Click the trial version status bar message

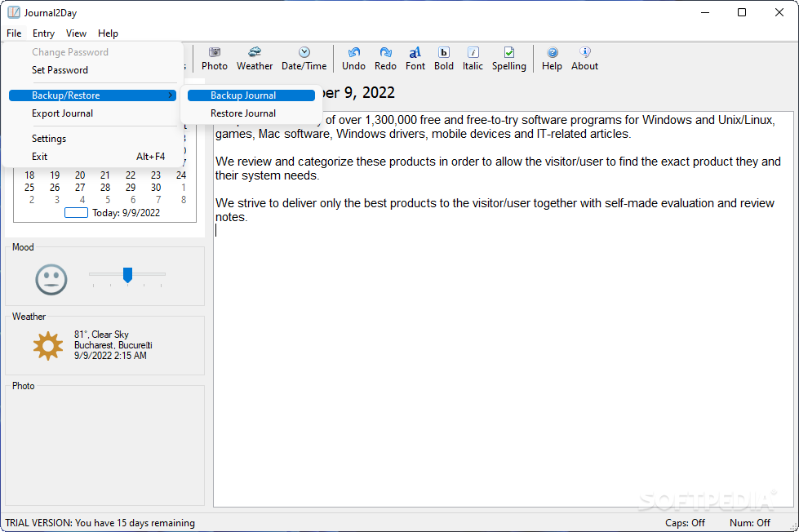point(100,523)
